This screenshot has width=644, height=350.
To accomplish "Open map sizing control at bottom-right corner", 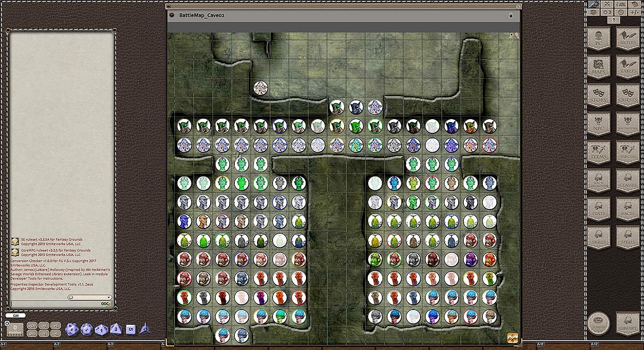I will pos(512,338).
